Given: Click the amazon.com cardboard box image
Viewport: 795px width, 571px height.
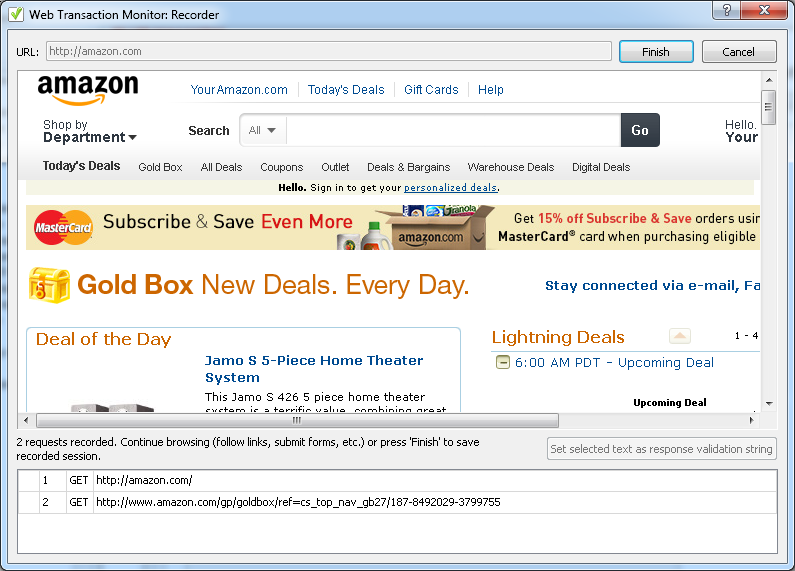Looking at the screenshot, I should tap(437, 228).
